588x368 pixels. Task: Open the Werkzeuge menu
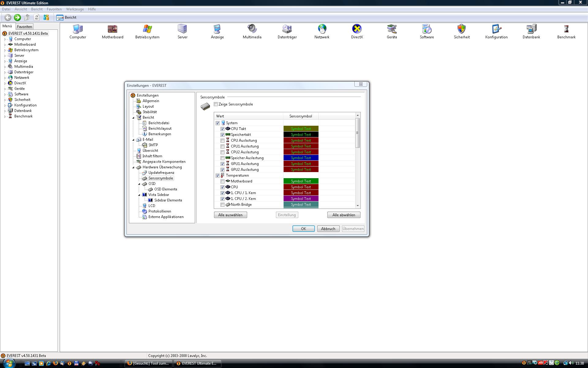point(75,9)
